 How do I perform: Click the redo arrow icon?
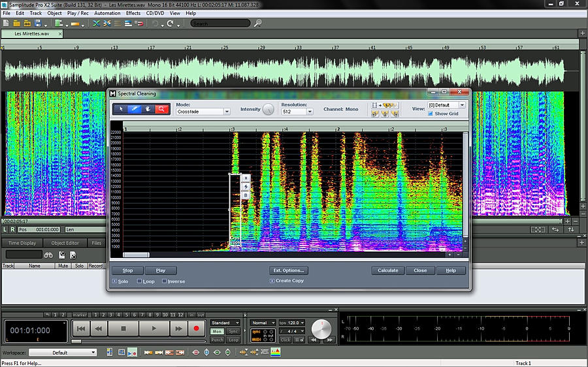(170, 24)
